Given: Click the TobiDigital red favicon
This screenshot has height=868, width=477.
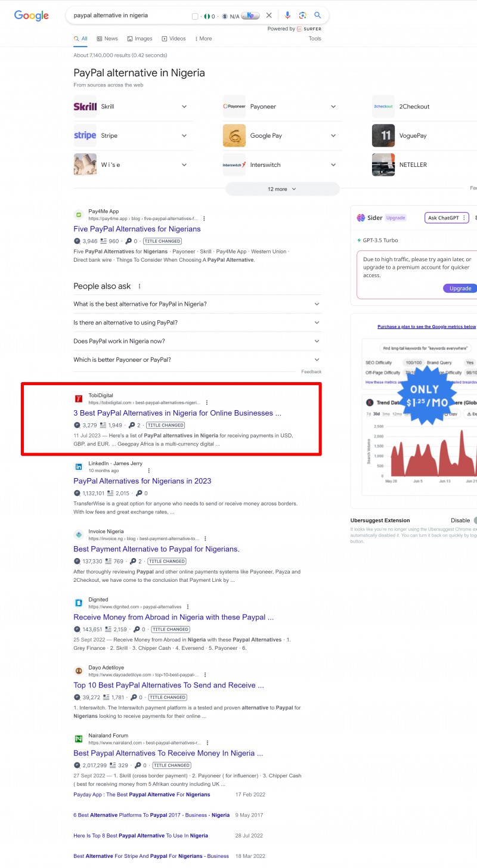Looking at the screenshot, I should 79,399.
